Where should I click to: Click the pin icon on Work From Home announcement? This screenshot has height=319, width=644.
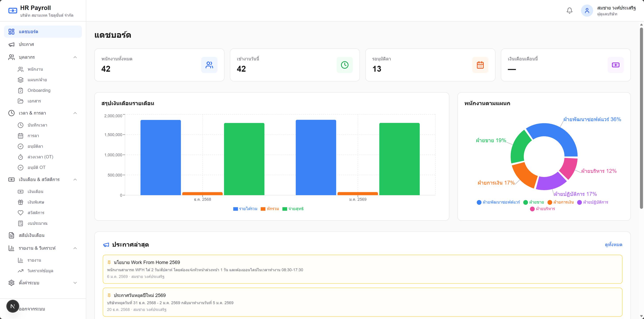coord(109,262)
